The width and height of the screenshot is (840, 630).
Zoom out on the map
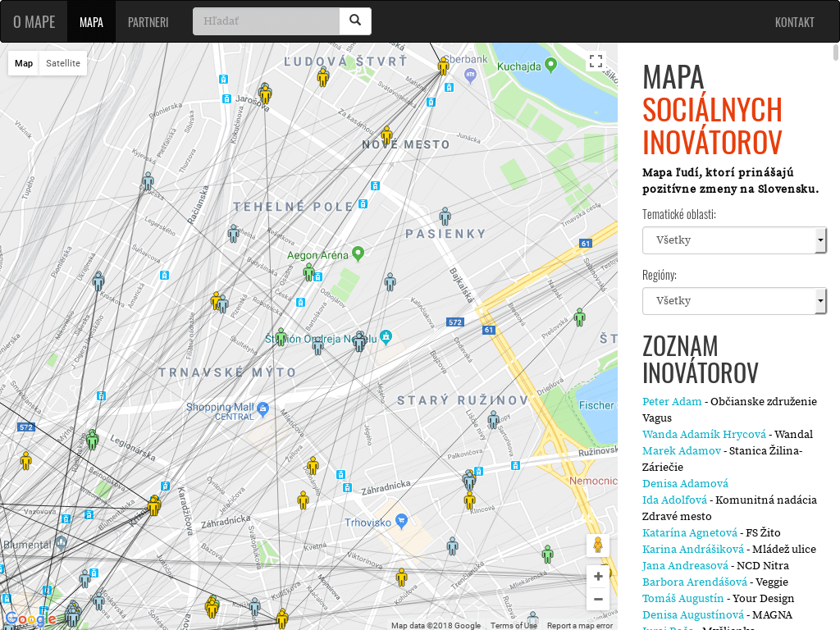click(598, 599)
